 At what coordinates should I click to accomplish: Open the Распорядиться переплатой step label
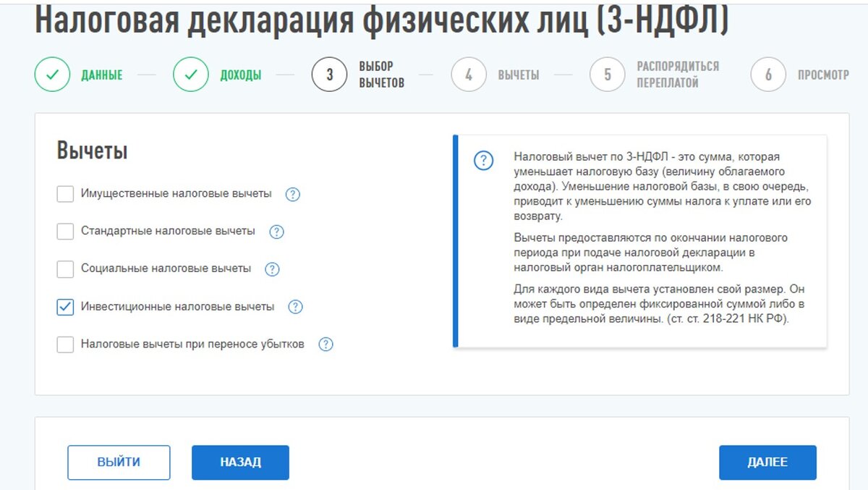point(678,75)
